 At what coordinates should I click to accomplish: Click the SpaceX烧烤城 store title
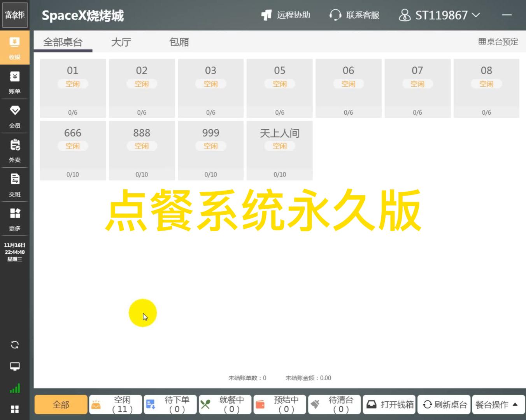point(82,16)
